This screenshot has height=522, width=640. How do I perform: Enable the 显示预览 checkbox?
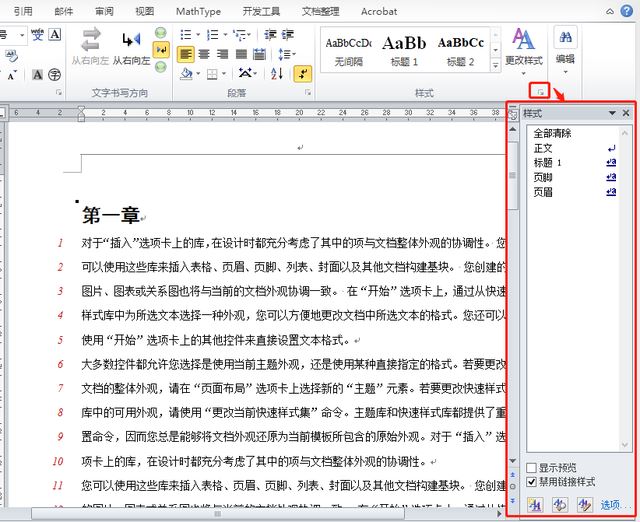[x=531, y=468]
